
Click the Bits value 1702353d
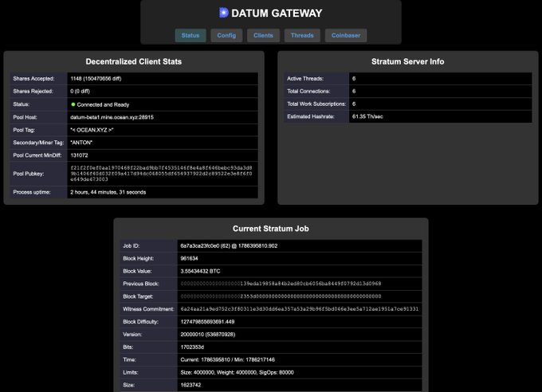[x=192, y=347]
